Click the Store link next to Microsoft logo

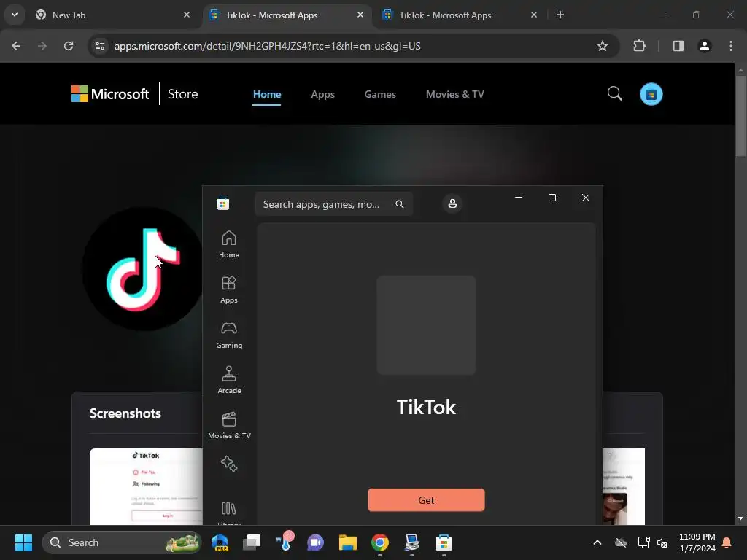182,94
